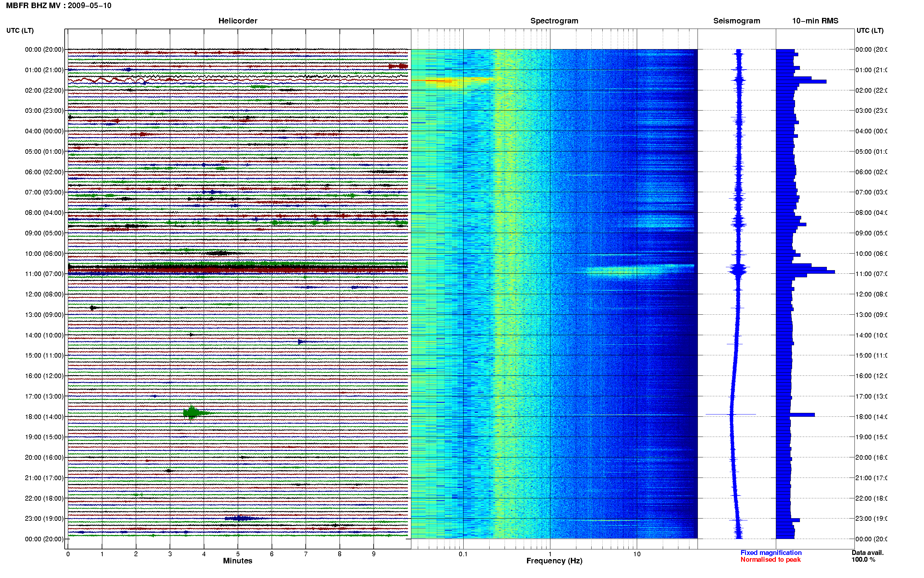Click the left 16:00 (12:00) time label
The height and width of the screenshot is (578, 924).
44,376
